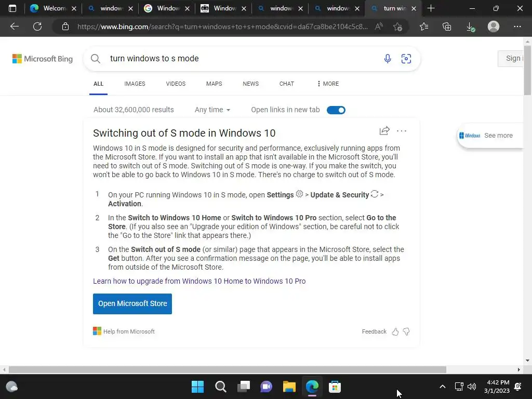
Task: Open network status in system tray
Action: (x=459, y=387)
